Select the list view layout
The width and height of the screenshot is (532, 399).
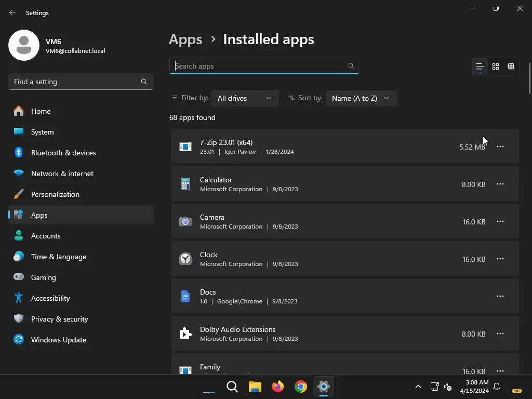click(480, 66)
